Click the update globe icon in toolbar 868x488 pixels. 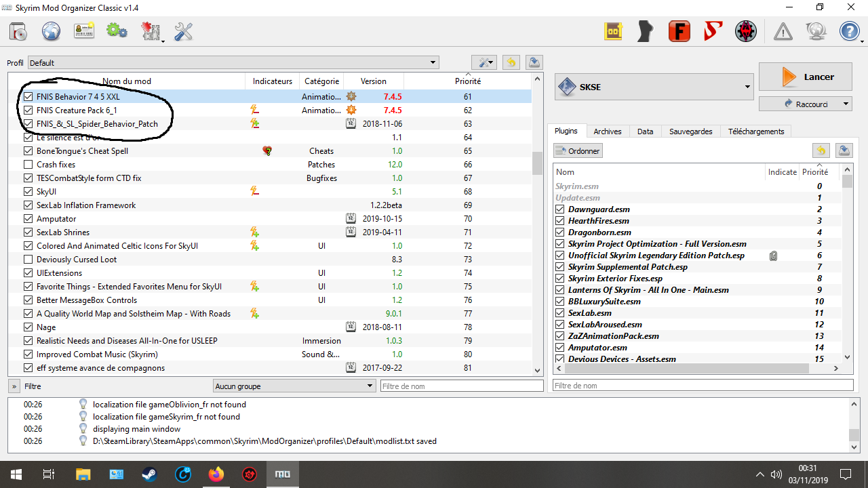click(x=816, y=31)
